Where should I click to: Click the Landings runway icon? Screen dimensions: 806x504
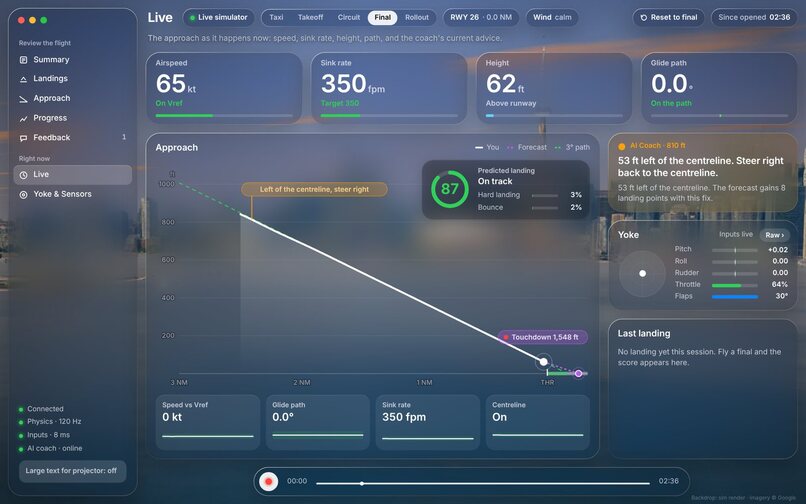pos(23,79)
